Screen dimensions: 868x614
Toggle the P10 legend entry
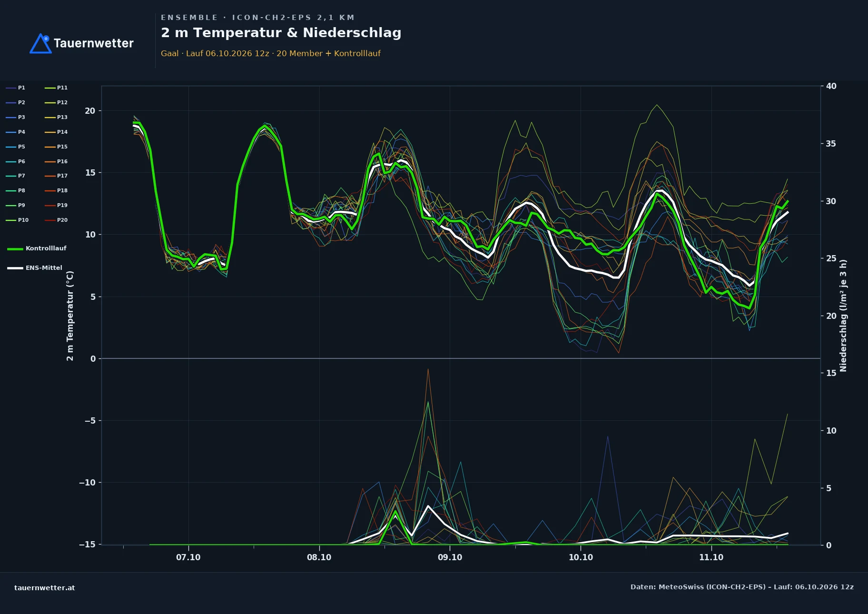(x=17, y=220)
